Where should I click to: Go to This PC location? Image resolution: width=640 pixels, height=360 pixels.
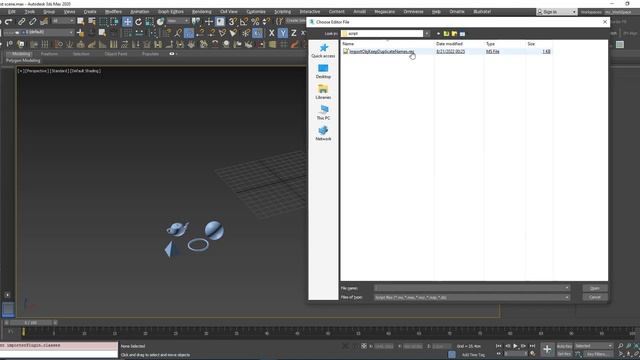[323, 113]
